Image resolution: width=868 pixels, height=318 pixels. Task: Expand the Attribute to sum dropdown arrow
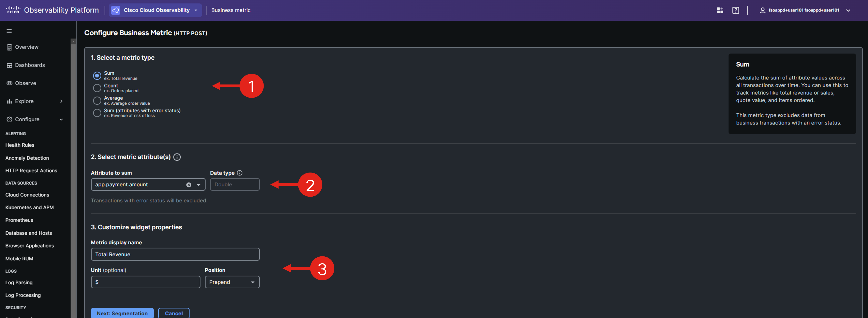pyautogui.click(x=198, y=185)
